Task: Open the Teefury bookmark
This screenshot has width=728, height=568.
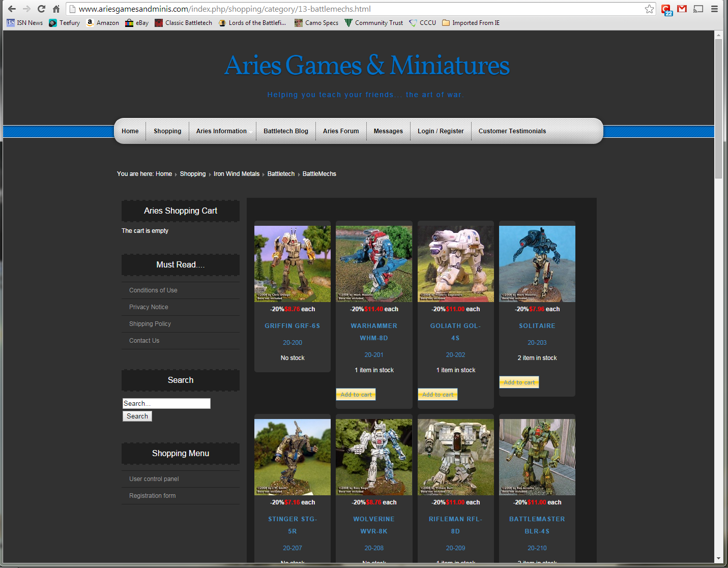Action: click(x=65, y=23)
